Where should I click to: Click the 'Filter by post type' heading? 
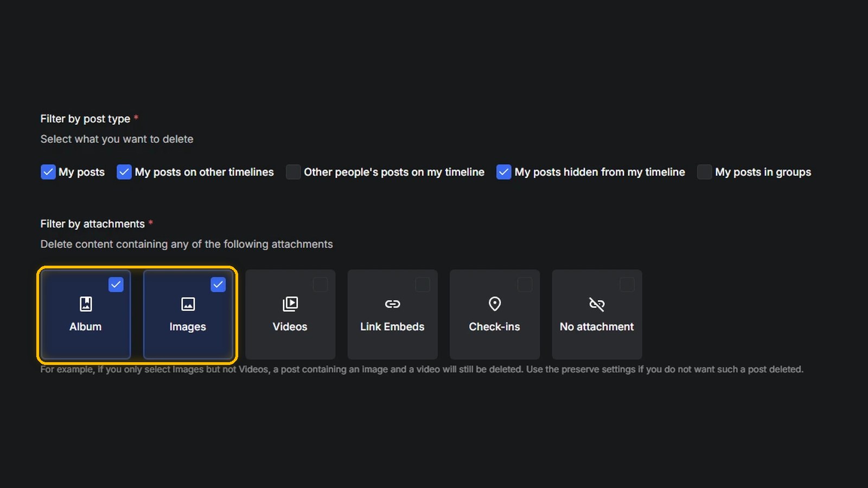click(85, 119)
